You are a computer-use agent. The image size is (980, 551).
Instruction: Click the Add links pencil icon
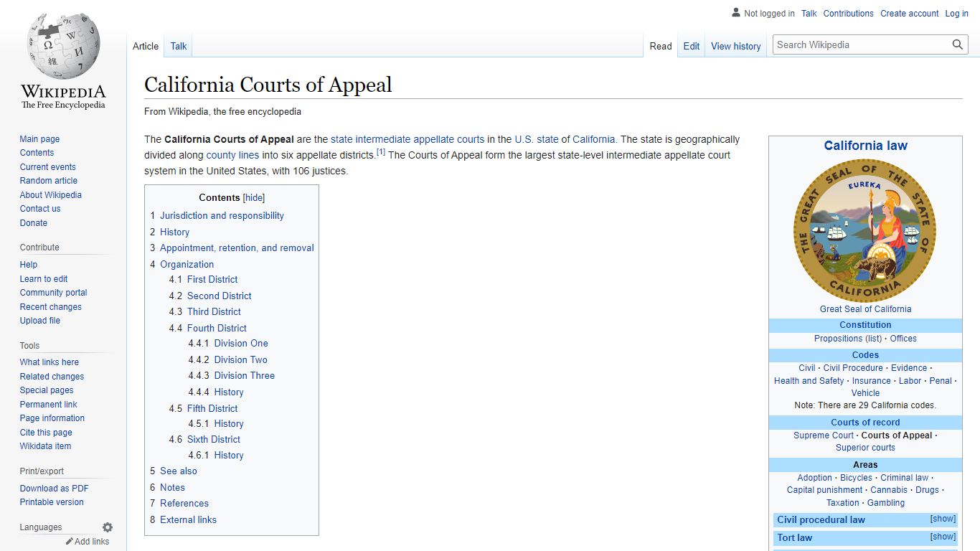(70, 542)
